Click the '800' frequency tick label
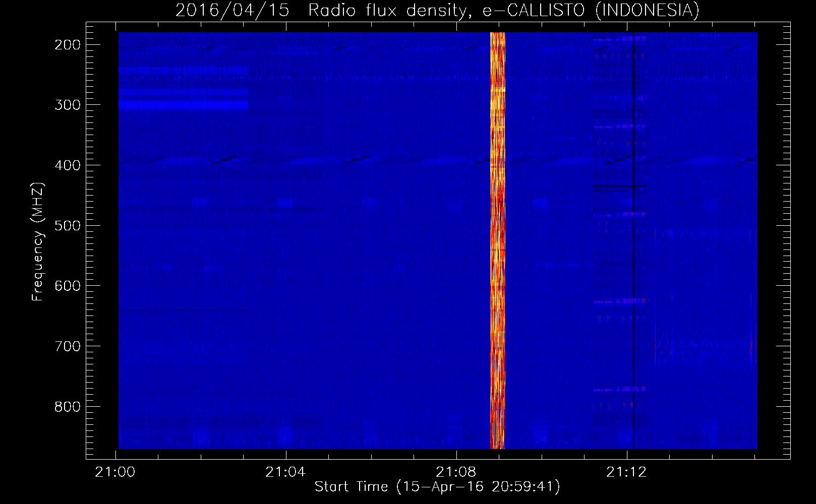 [x=67, y=406]
